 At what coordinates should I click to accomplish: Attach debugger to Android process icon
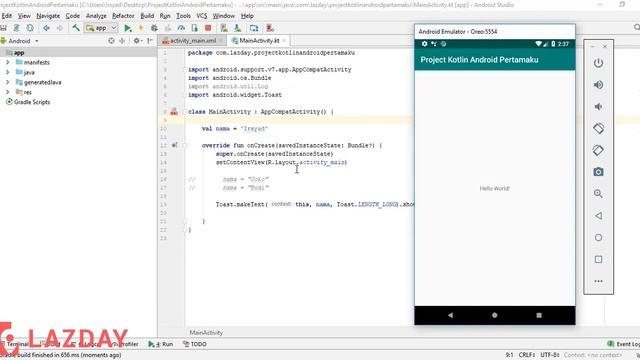click(x=195, y=28)
